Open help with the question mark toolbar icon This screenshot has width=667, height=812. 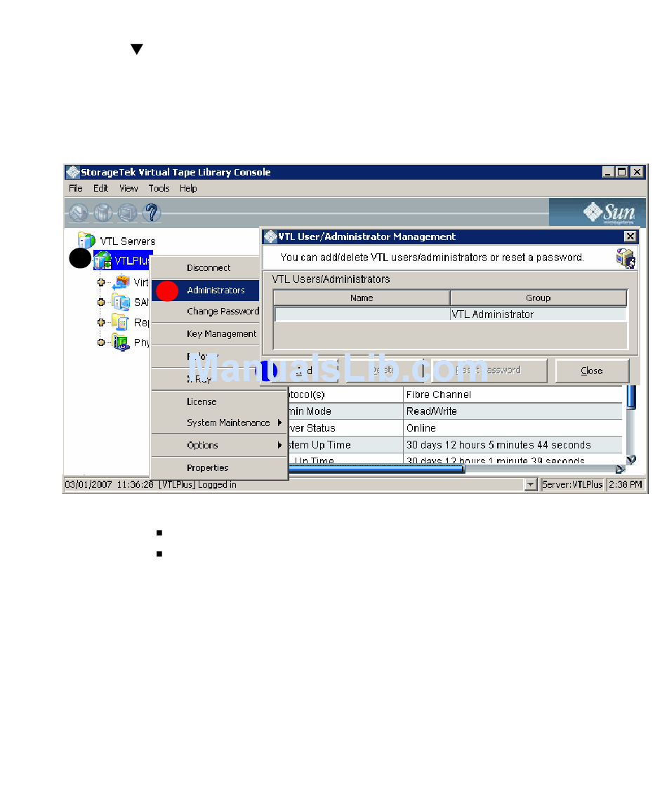point(152,213)
